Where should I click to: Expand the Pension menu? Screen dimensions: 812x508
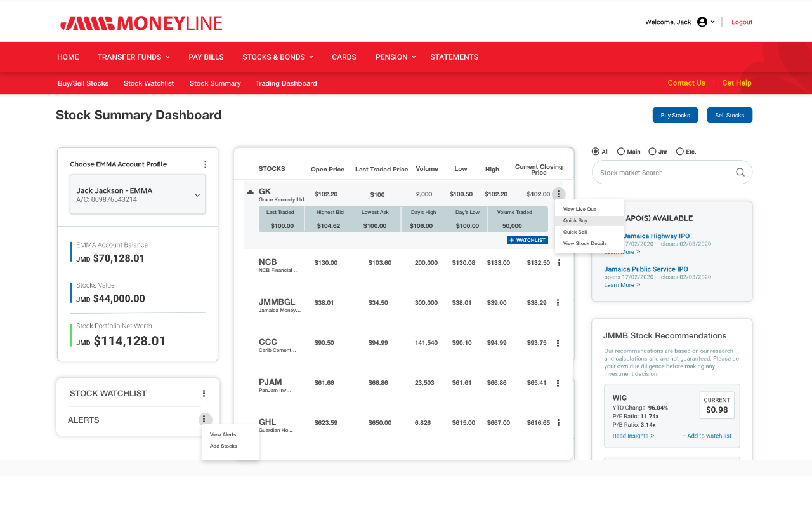coord(396,57)
